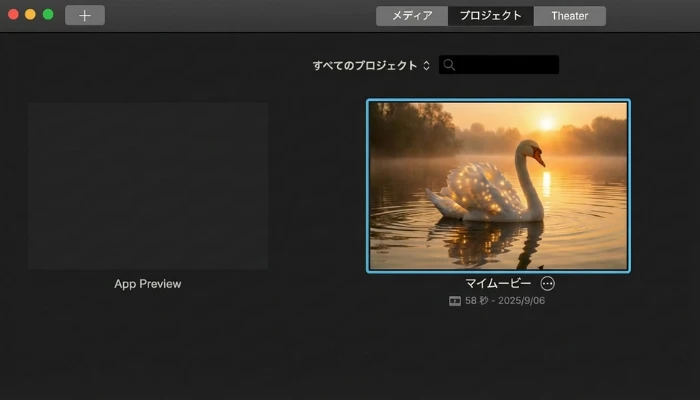The width and height of the screenshot is (700, 400).
Task: Click the up-down chevron beside すべてのプロジェクト
Action: pos(426,65)
